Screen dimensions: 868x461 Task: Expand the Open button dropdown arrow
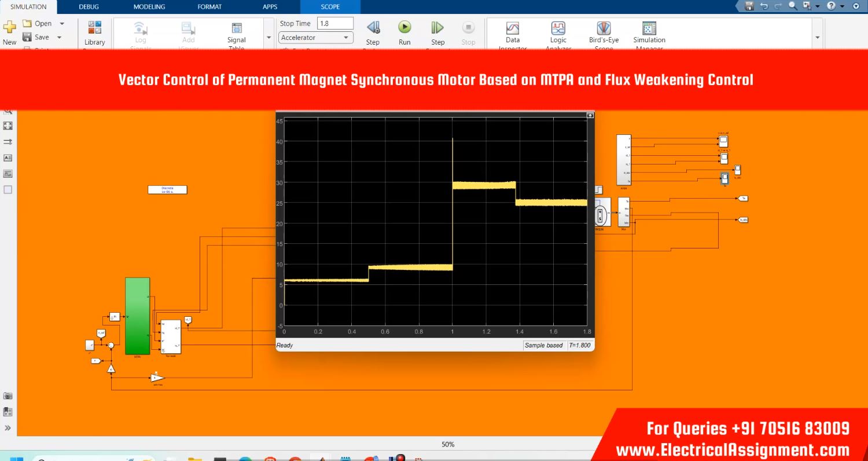click(x=62, y=24)
